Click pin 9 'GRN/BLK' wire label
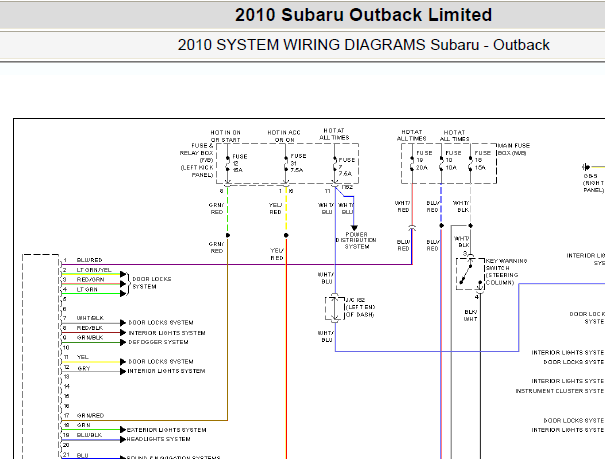The height and width of the screenshot is (459, 605). 90,338
